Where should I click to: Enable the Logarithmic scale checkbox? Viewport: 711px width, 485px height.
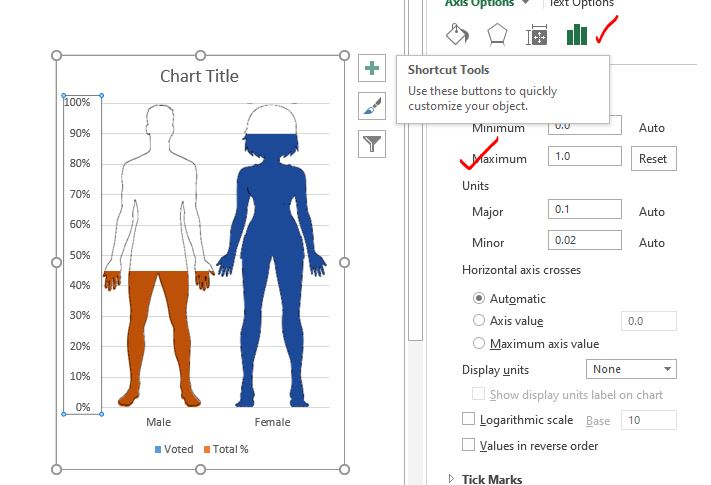[x=468, y=418]
